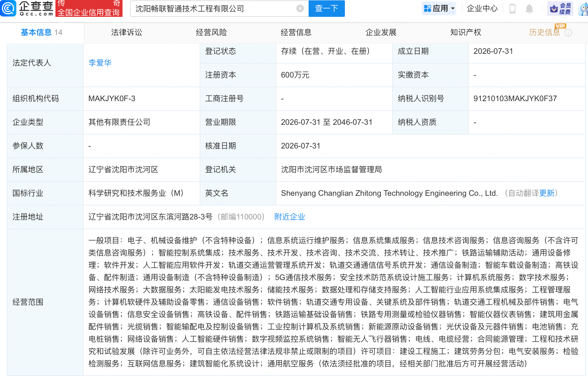Click registered capital 600万元 value
This screenshot has height=376, width=588.
pos(295,75)
